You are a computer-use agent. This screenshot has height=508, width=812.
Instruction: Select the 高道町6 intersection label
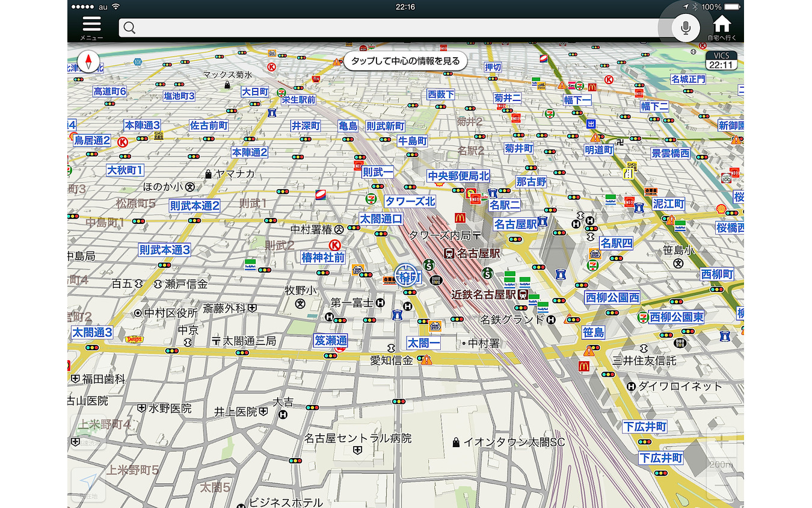click(109, 91)
